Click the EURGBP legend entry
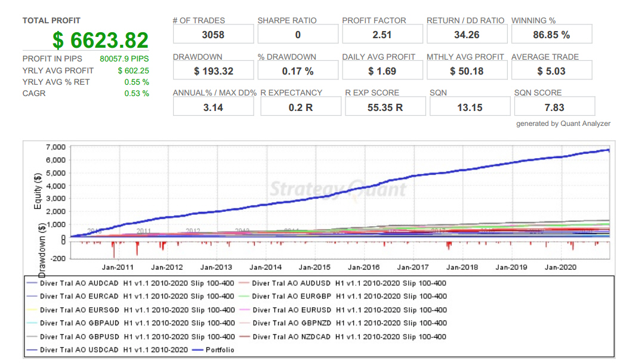The image size is (623, 364). point(343,297)
